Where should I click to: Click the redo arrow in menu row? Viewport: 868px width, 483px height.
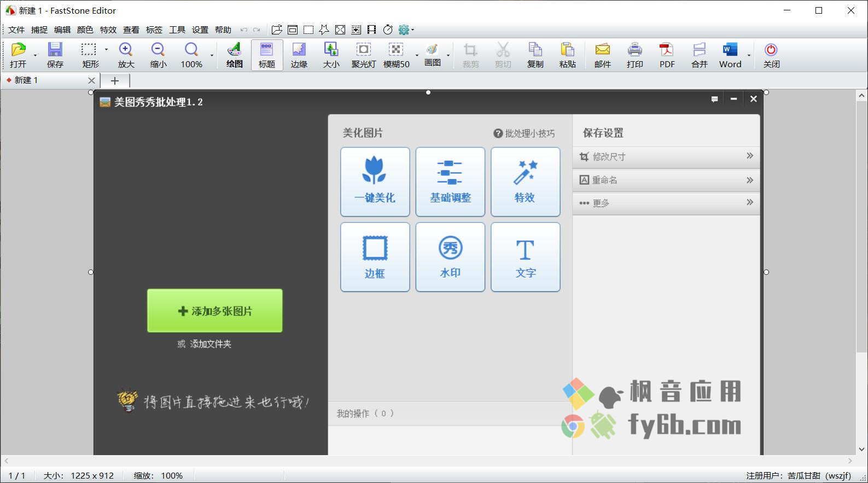(x=256, y=30)
